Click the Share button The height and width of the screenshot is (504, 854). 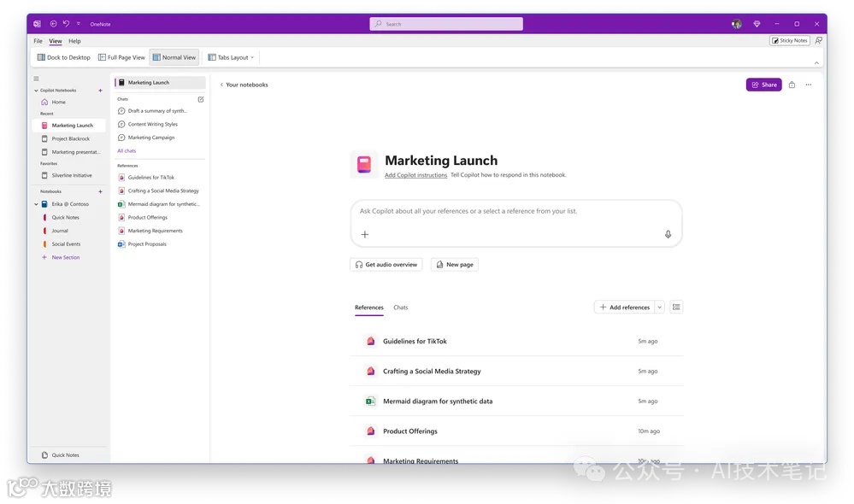pos(763,85)
